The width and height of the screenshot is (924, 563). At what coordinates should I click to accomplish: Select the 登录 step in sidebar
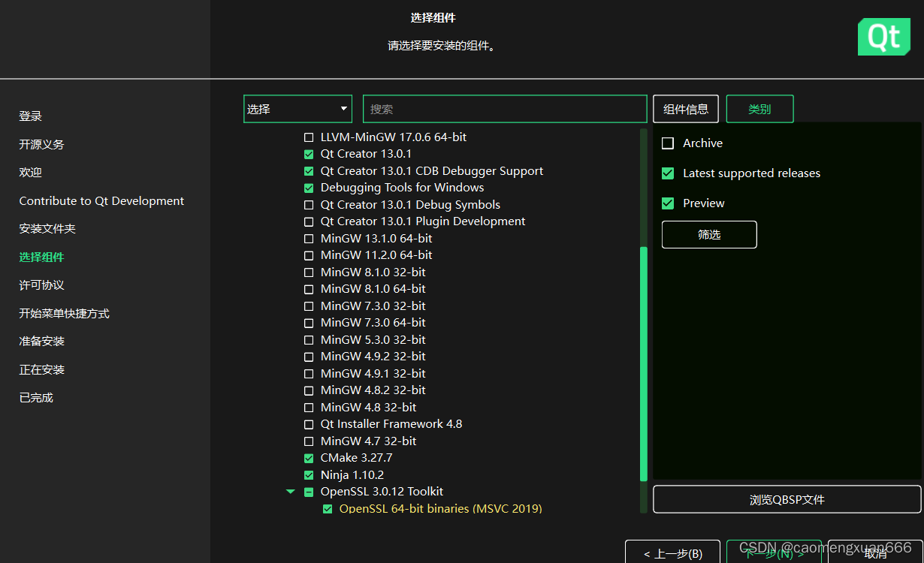(31, 116)
